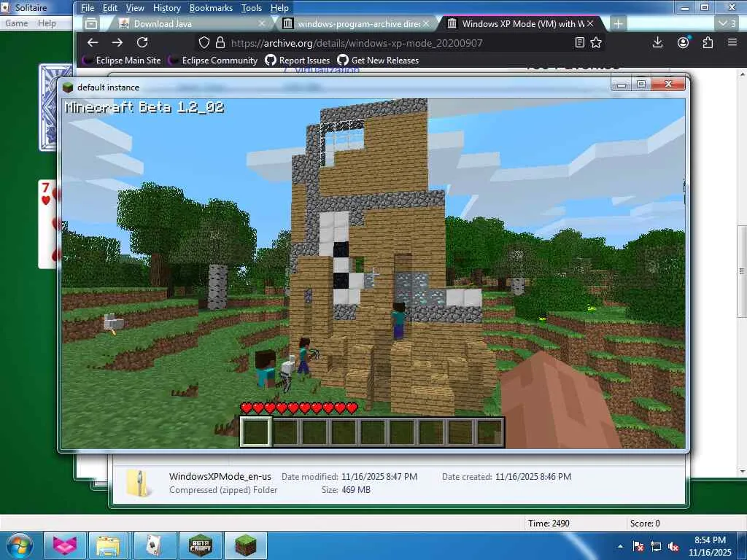Go forward with Firefox forward arrow

tap(117, 42)
